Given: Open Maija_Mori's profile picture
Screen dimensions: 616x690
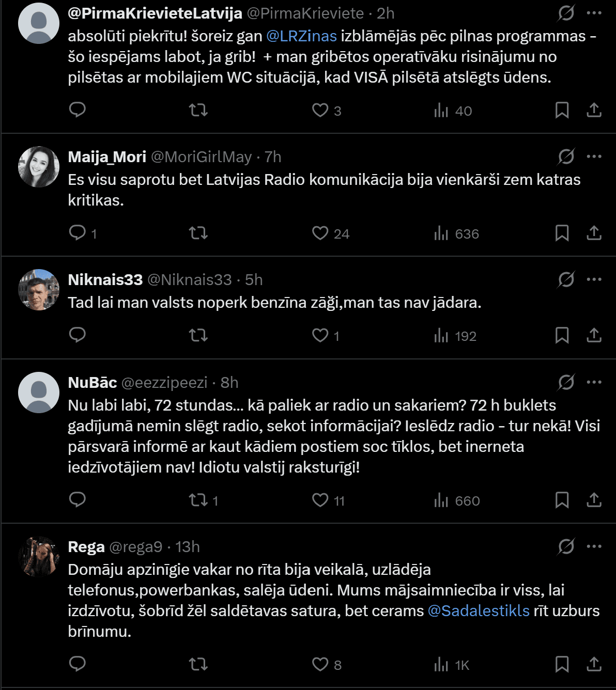Looking at the screenshot, I should click(39, 166).
